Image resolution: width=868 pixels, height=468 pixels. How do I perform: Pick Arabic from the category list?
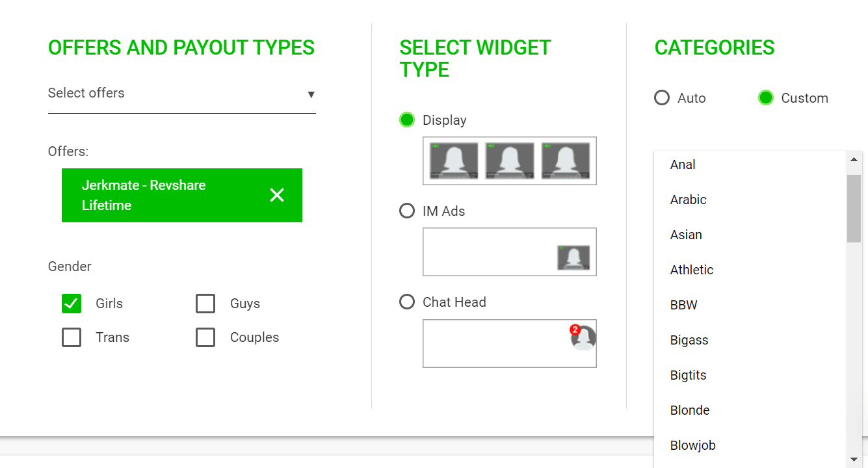click(x=688, y=200)
